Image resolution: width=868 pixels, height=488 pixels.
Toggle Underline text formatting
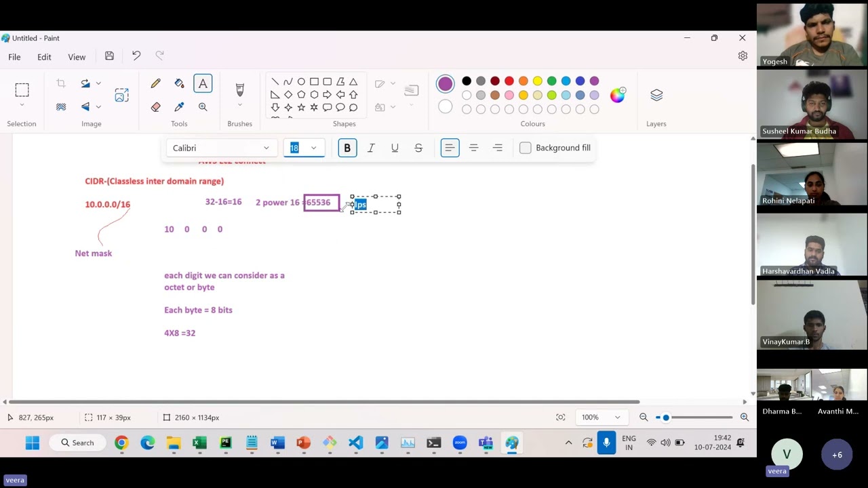[x=395, y=148]
